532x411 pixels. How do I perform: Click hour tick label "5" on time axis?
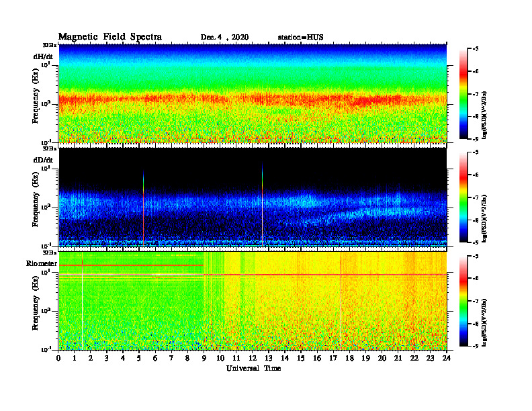(x=139, y=359)
